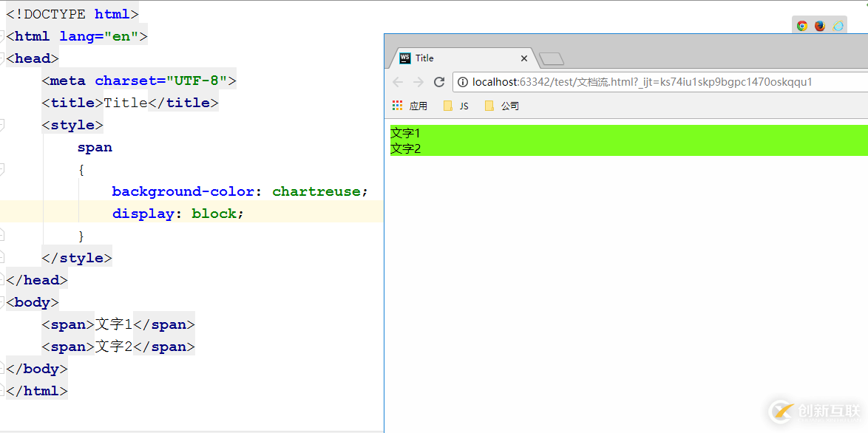Click the 应用 bookmarks label
868x433 pixels.
[x=418, y=106]
